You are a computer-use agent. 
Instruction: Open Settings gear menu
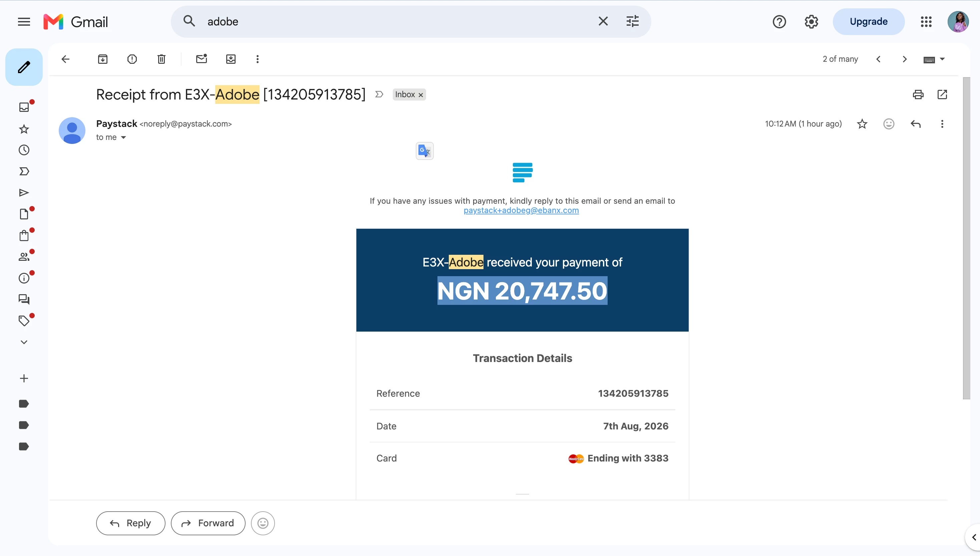coord(811,22)
